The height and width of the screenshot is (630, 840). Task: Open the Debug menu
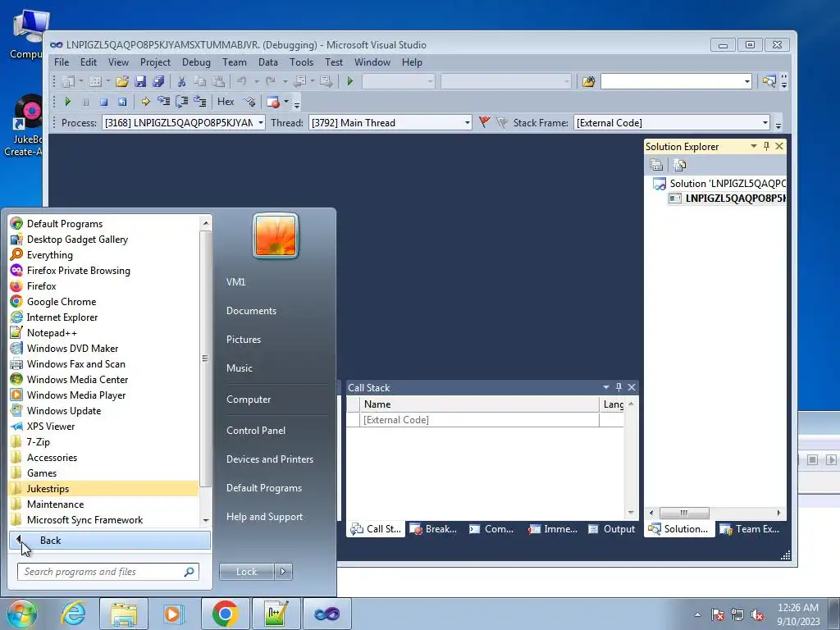coord(196,62)
